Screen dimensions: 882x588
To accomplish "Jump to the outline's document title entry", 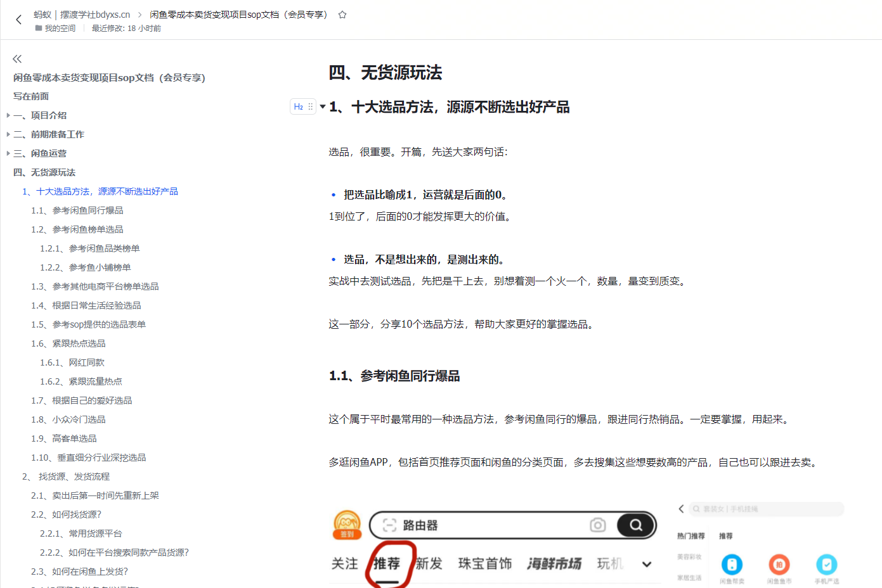I will [x=109, y=77].
